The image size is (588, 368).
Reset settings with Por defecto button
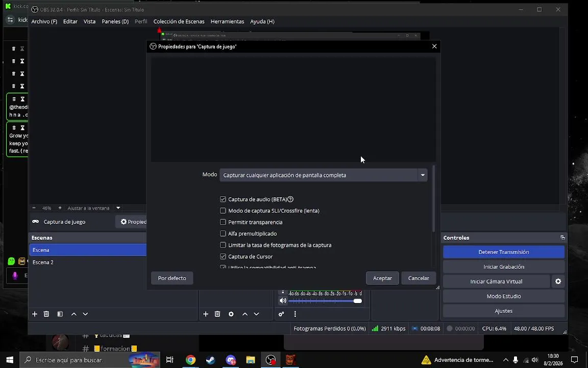[171, 278]
